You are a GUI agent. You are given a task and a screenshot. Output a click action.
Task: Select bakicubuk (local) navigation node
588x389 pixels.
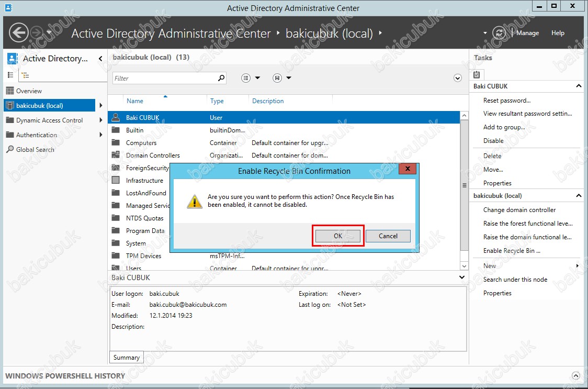50,106
